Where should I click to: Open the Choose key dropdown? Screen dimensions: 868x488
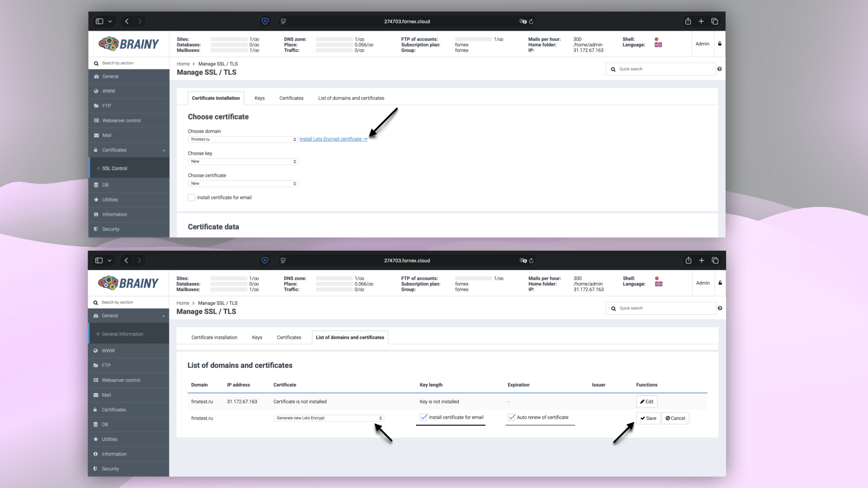(243, 161)
